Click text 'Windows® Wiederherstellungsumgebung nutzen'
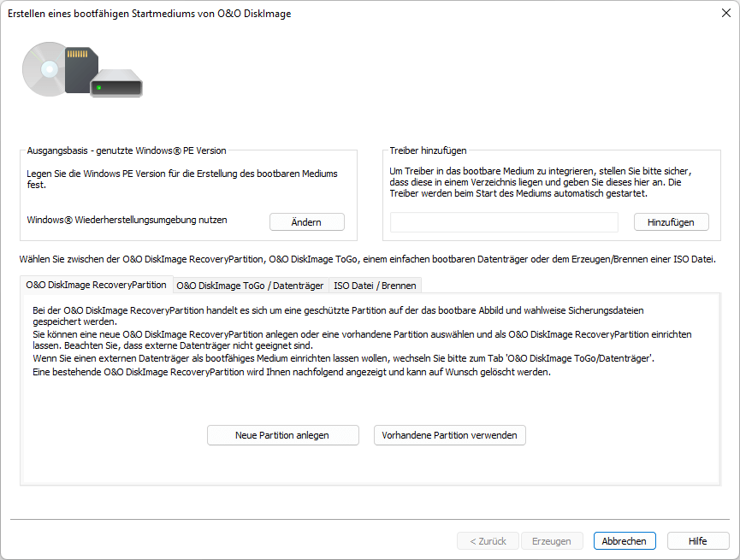This screenshot has height=560, width=740. (x=127, y=220)
